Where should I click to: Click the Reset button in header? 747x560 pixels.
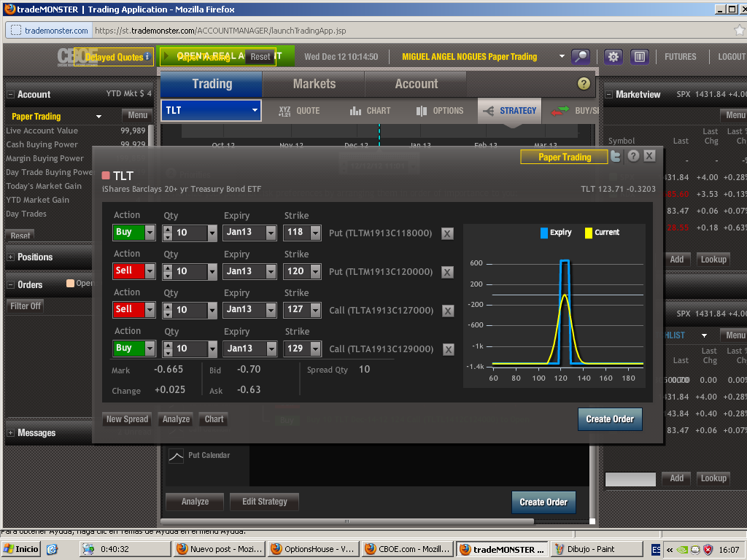click(260, 57)
